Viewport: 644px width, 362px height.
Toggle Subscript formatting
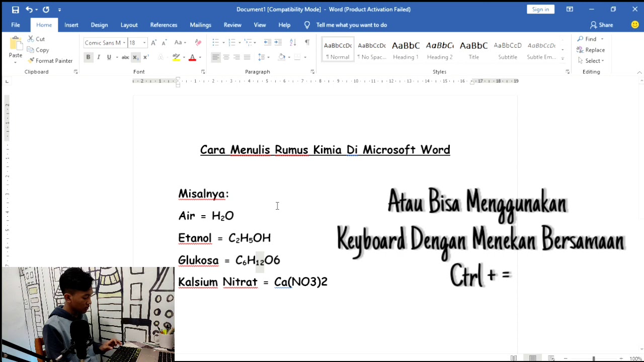click(135, 57)
